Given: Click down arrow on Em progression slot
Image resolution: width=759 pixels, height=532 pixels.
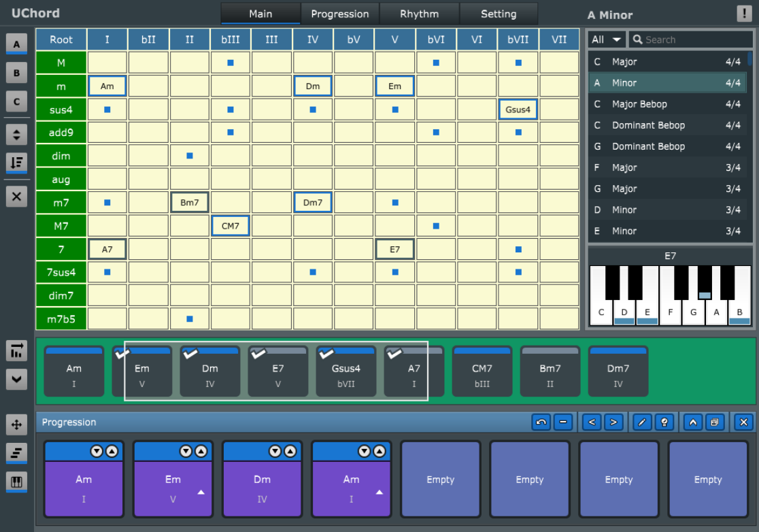Looking at the screenshot, I should pyautogui.click(x=186, y=451).
